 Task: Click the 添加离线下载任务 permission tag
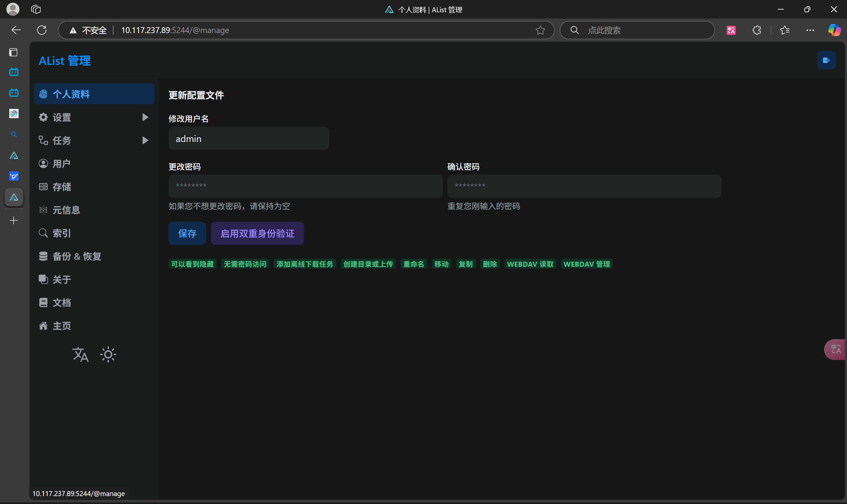pyautogui.click(x=305, y=264)
